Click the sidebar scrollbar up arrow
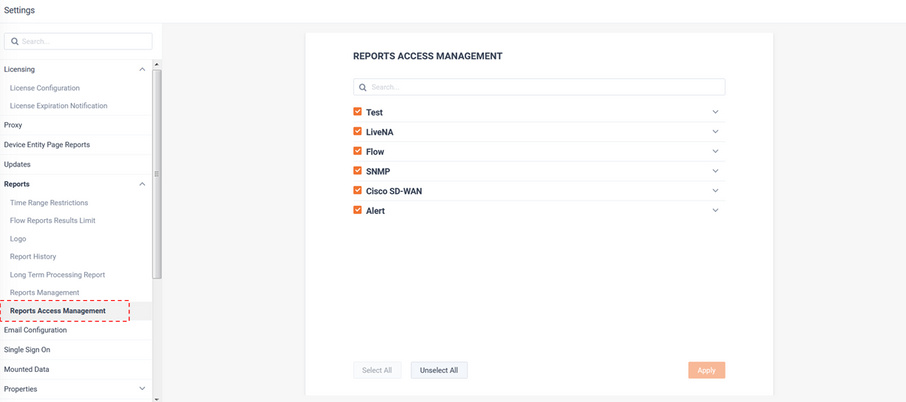This screenshot has height=402, width=906. coord(157,64)
